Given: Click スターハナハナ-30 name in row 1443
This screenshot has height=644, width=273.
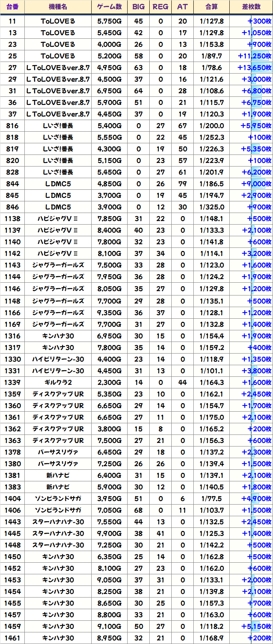Looking at the screenshot, I should (x=58, y=522).
